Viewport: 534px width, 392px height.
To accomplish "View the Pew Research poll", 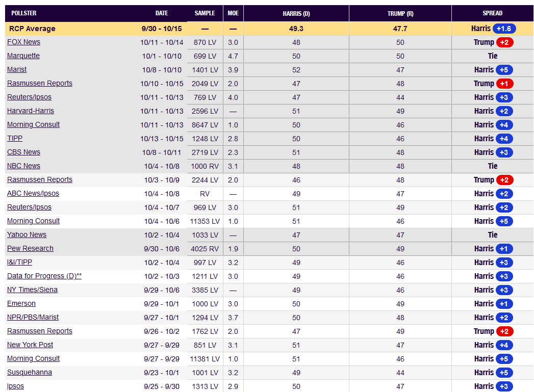I will pyautogui.click(x=30, y=249).
